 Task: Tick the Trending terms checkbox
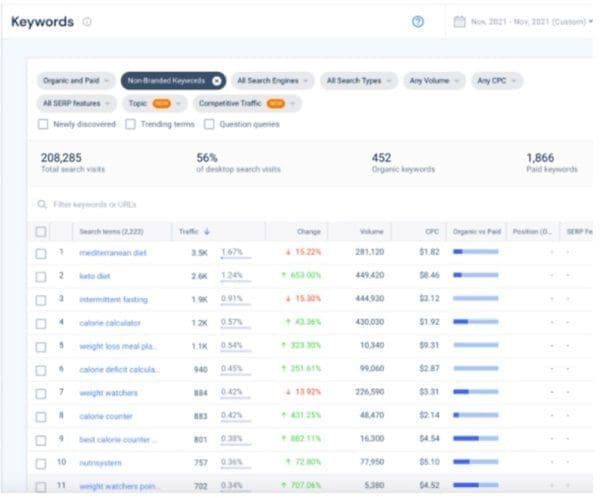pos(130,124)
